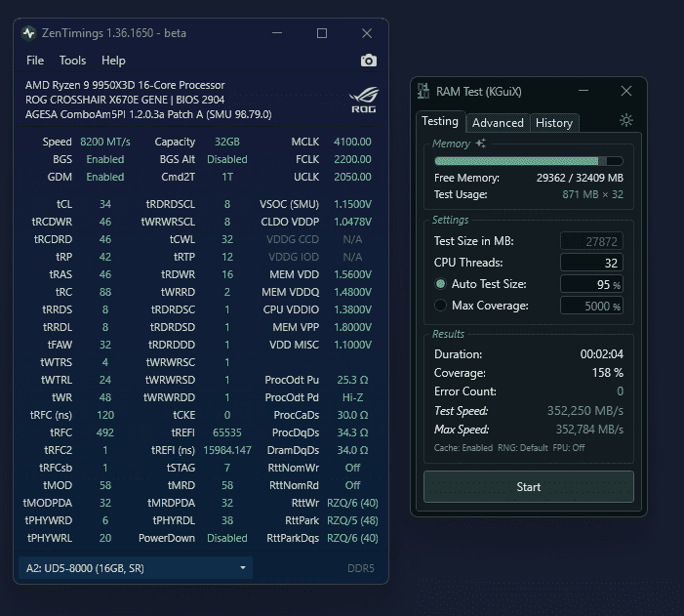
Task: Click the UCLK value 2050.00
Action: click(x=352, y=177)
